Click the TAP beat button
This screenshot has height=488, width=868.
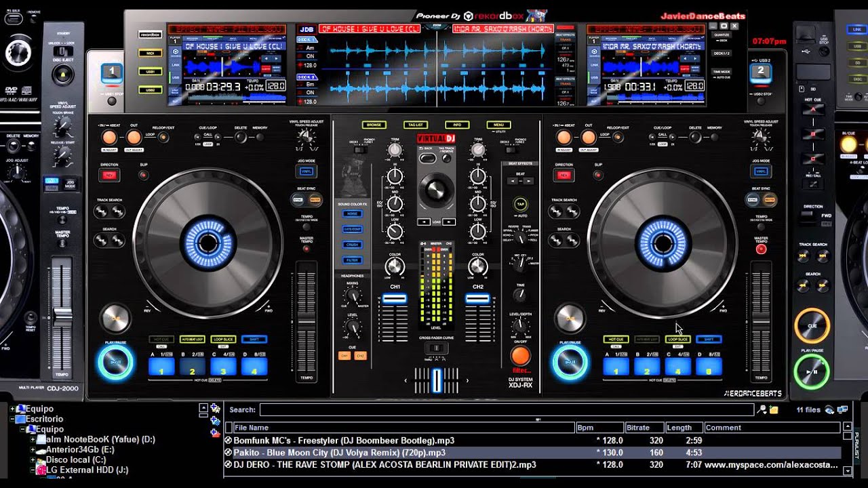click(x=521, y=204)
